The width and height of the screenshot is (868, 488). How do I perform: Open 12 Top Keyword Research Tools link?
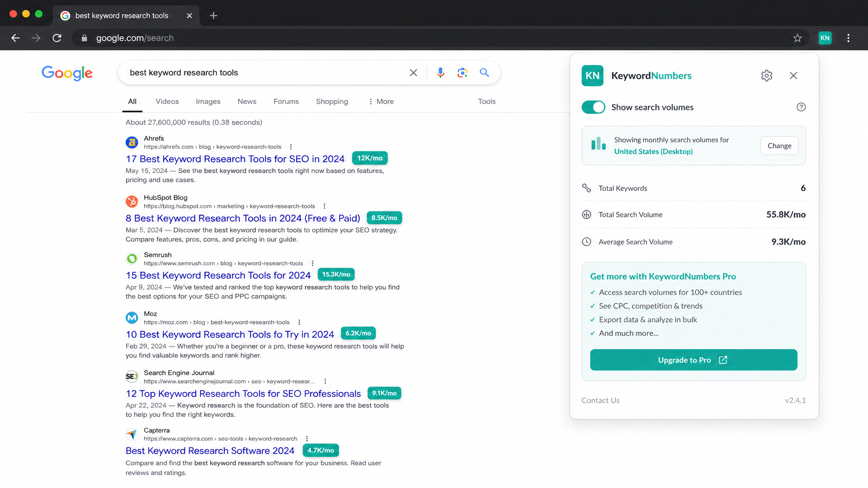coord(243,394)
